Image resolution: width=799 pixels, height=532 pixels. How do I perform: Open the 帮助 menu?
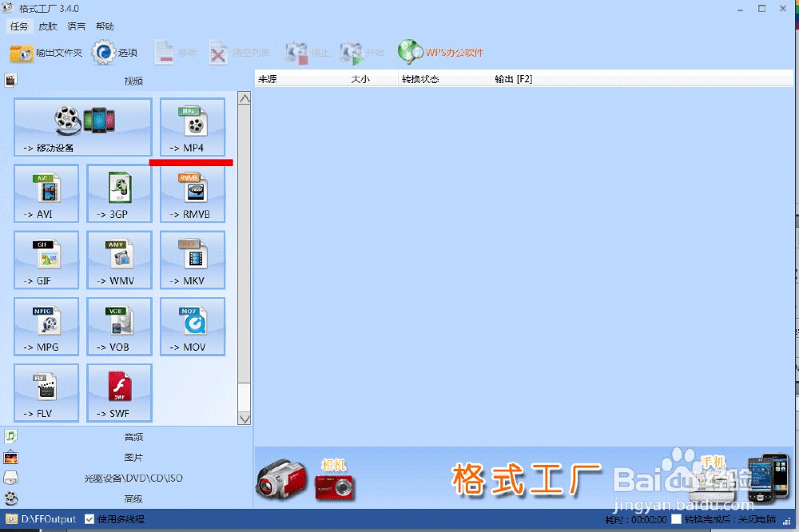point(105,26)
